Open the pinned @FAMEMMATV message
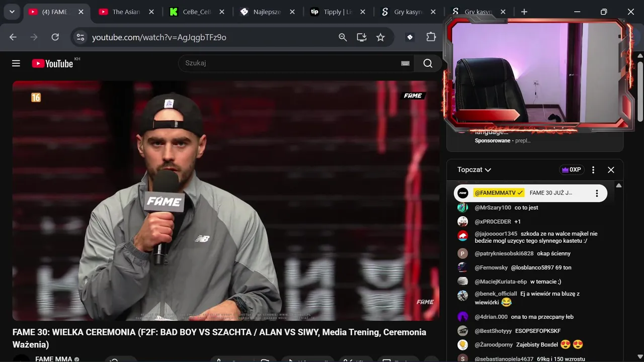 [x=530, y=193]
